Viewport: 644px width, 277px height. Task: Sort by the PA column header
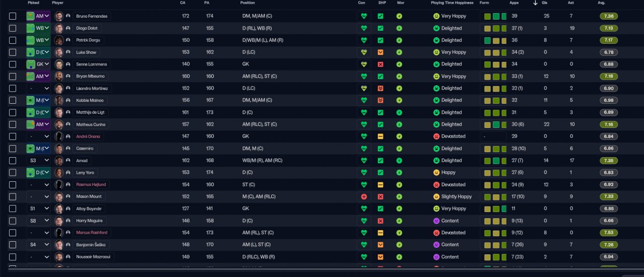207,3
